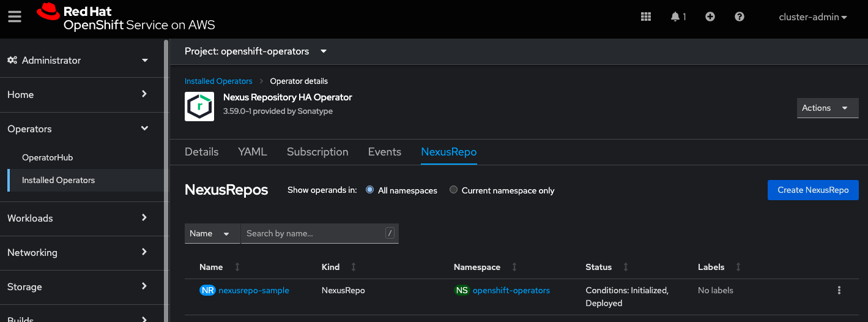Click the NR resource badge
868x322 pixels.
click(x=208, y=291)
